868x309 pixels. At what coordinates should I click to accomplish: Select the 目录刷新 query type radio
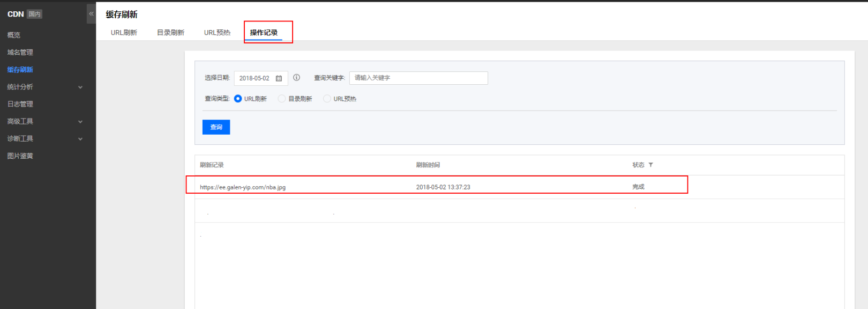[282, 99]
